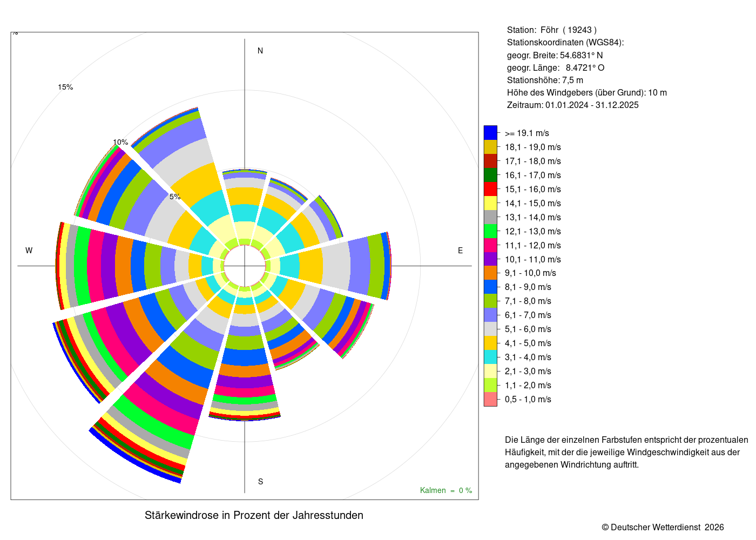756x540 pixels.
Task: Pick the gray 13,1 - 14,0 m/s swatch
Action: (490, 217)
